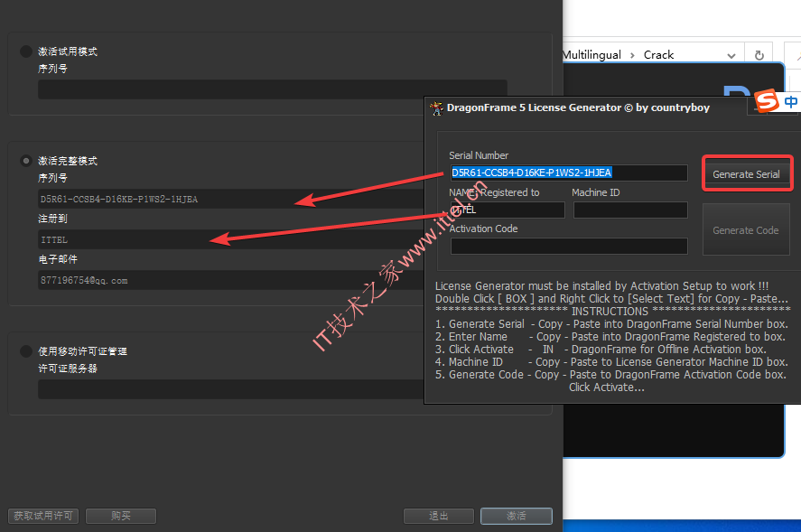Viewport: 801px width, 532px height.
Task: Click the 激活 button
Action: point(517,516)
